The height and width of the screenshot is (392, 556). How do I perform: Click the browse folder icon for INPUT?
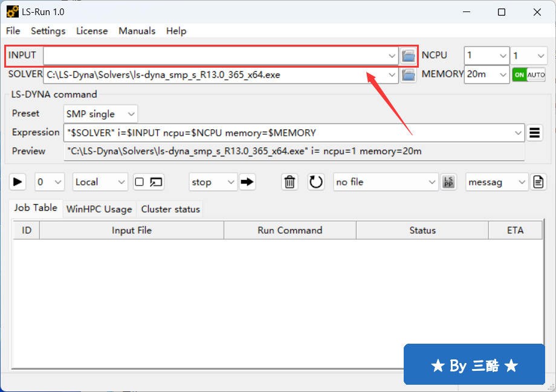pos(408,56)
